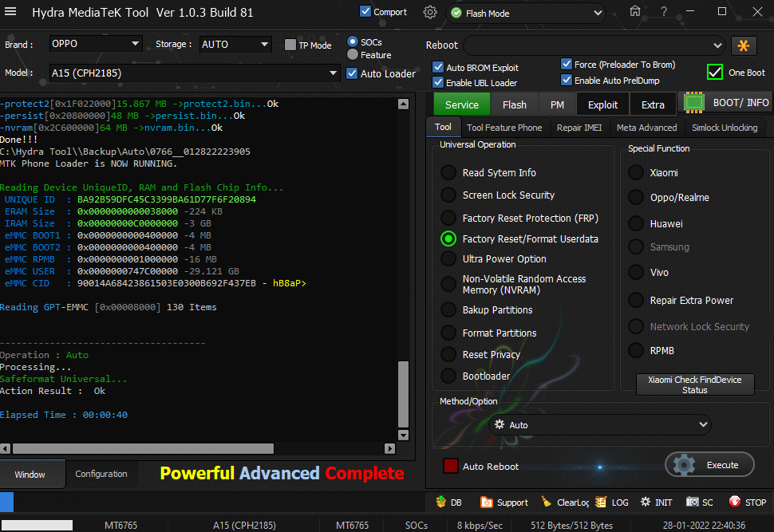This screenshot has width=774, height=532.
Task: Select Bootloader option
Action: coord(448,376)
